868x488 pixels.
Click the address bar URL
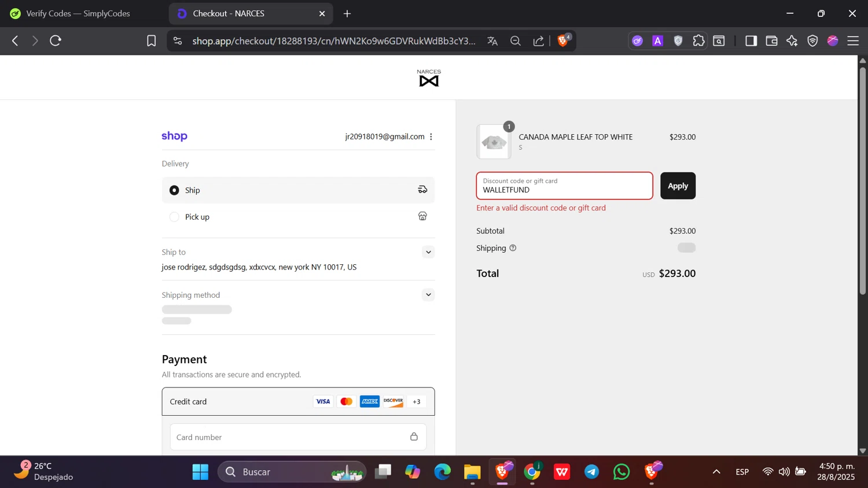click(x=334, y=41)
